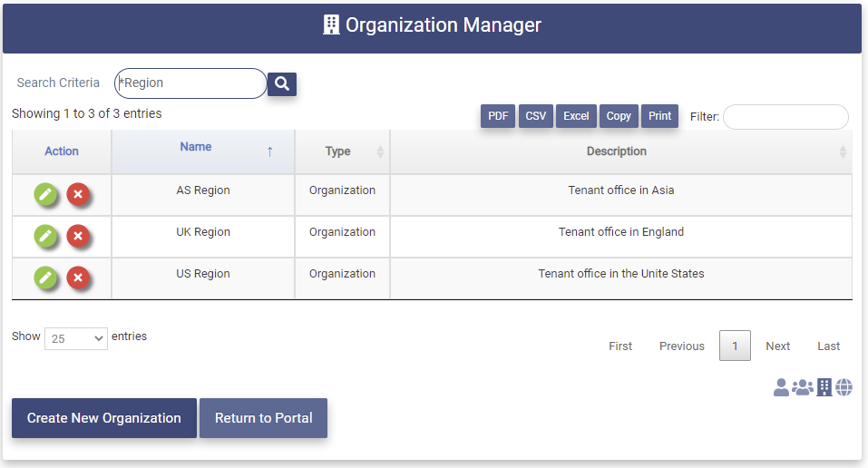Go to Next page
Screen dimensions: 868x468
(778, 346)
